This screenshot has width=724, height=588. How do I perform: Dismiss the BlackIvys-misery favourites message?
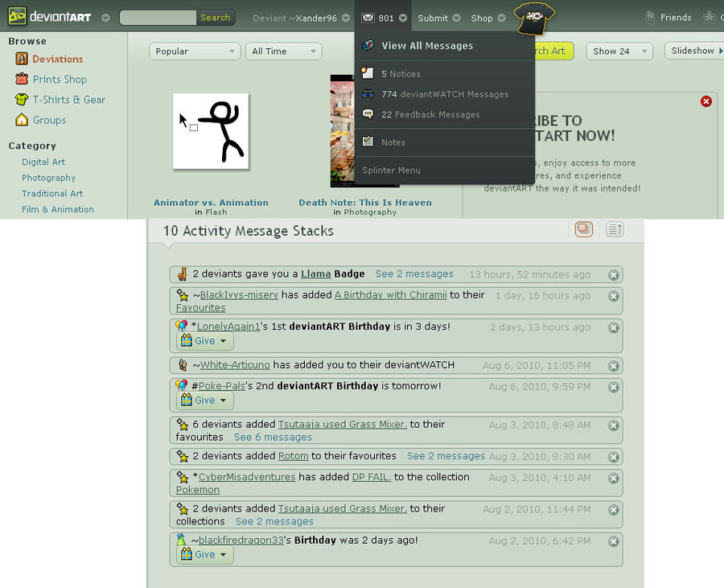coord(613,296)
